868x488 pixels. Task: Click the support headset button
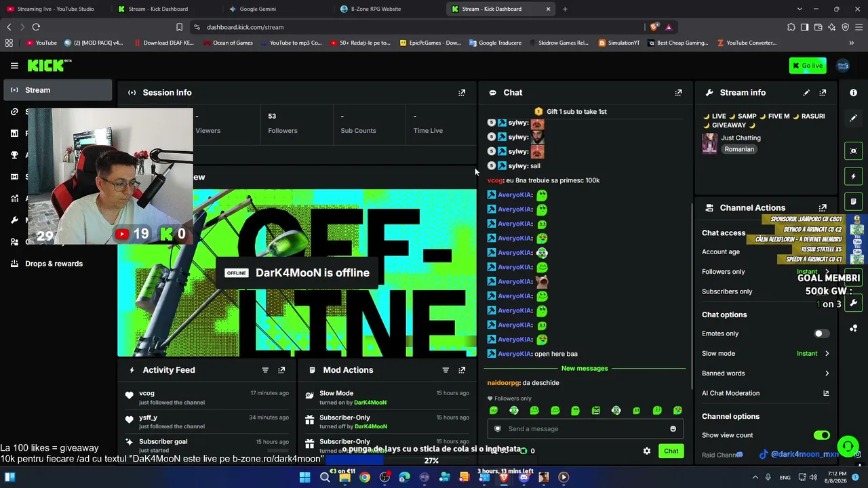click(x=847, y=447)
